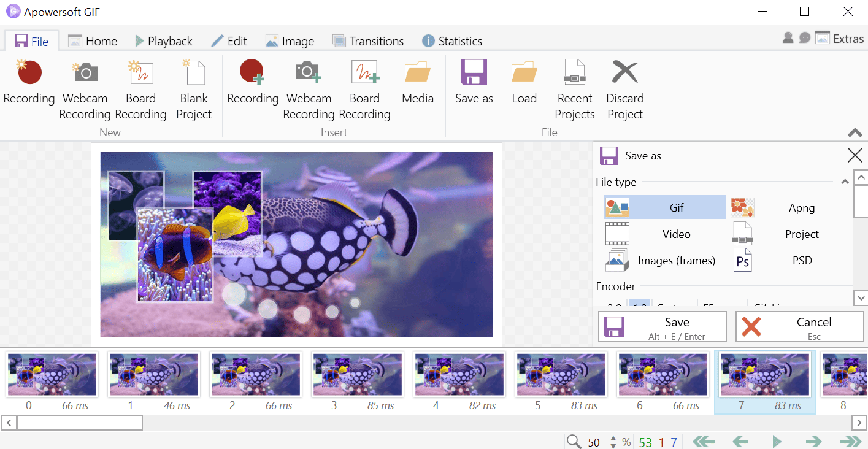
Task: Select Gif file type
Action: 665,208
